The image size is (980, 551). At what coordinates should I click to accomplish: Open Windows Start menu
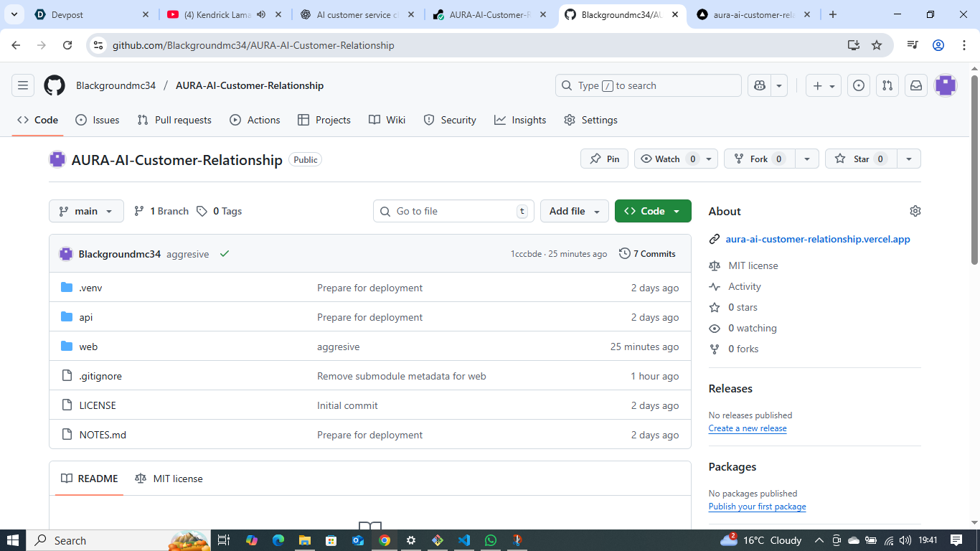coord(13,540)
